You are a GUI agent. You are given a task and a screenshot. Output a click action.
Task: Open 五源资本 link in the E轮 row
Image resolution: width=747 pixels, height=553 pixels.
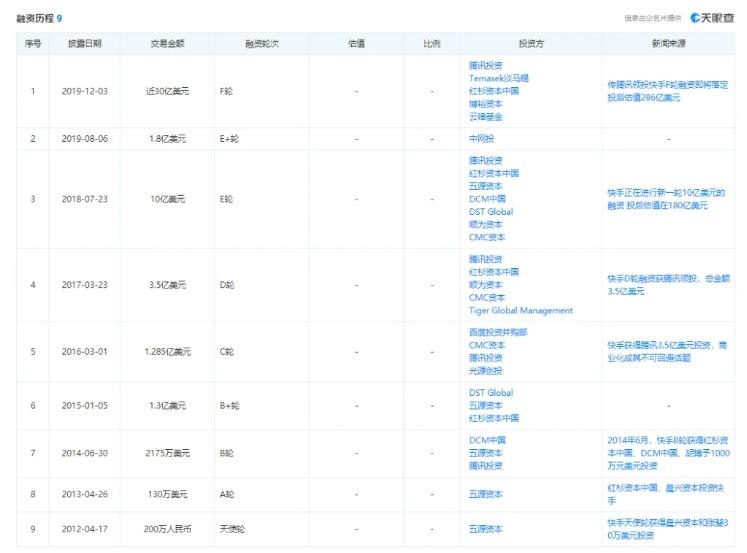point(485,186)
